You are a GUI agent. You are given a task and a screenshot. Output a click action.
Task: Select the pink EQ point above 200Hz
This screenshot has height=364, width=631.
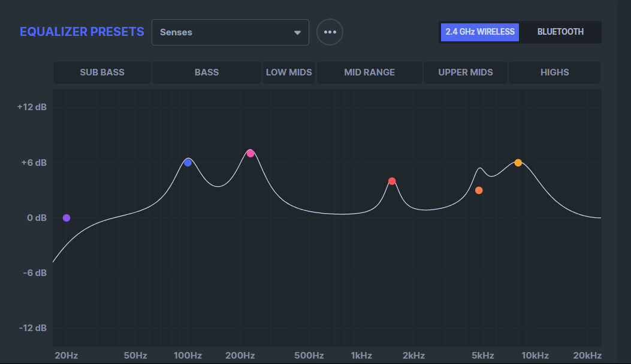[x=250, y=154]
